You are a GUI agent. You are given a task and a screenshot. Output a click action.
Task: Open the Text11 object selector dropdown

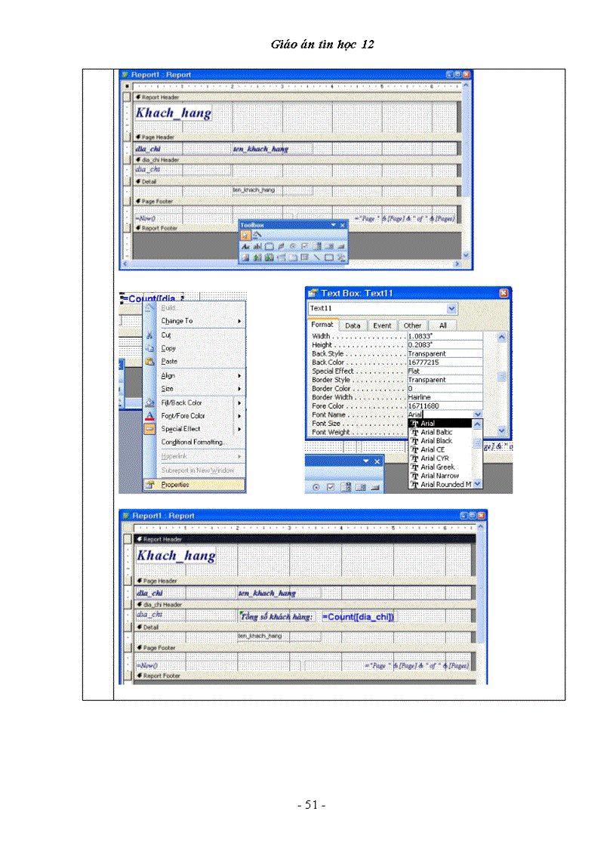coord(451,309)
